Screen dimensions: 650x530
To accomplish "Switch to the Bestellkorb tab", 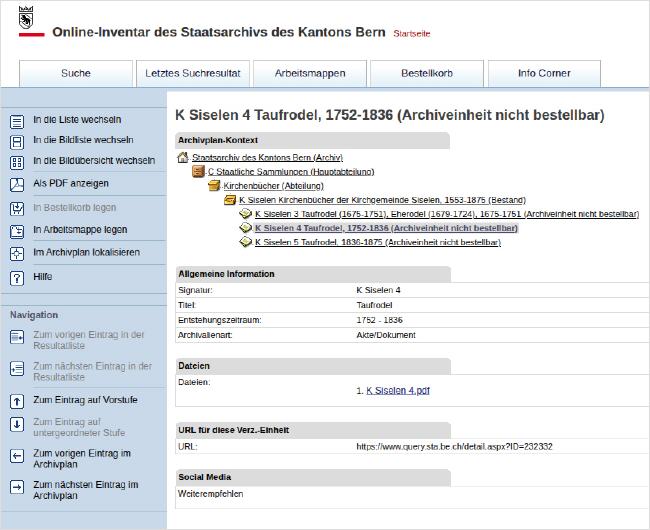I will pos(427,74).
